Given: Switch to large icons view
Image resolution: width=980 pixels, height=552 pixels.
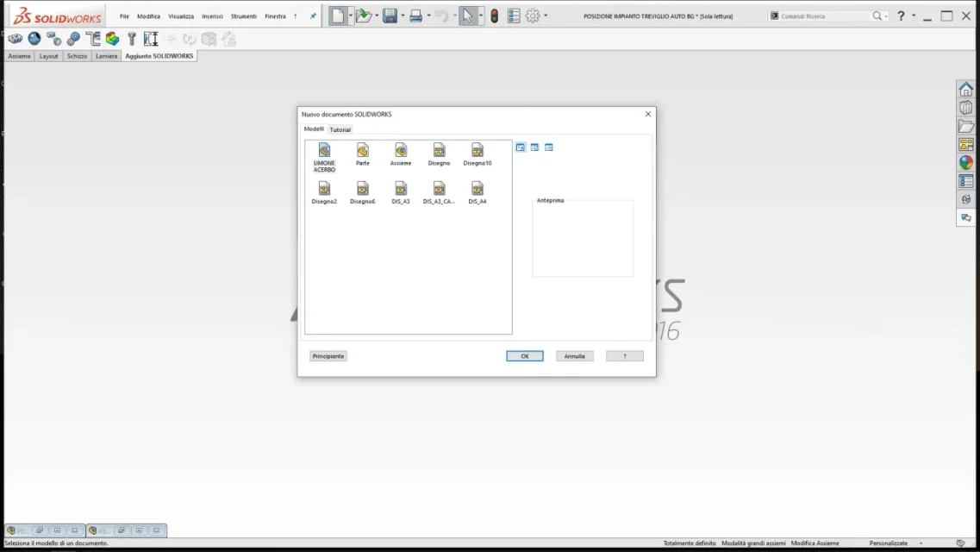Looking at the screenshot, I should coord(521,147).
